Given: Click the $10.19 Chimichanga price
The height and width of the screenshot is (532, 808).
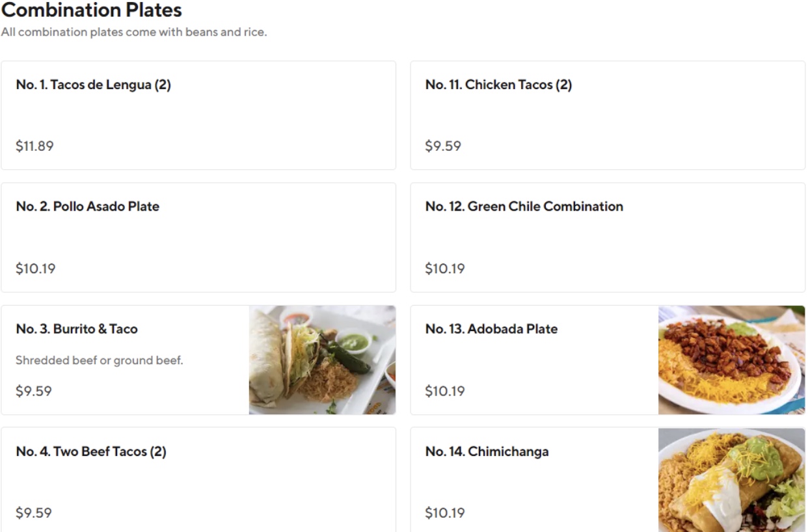Looking at the screenshot, I should pyautogui.click(x=445, y=513).
